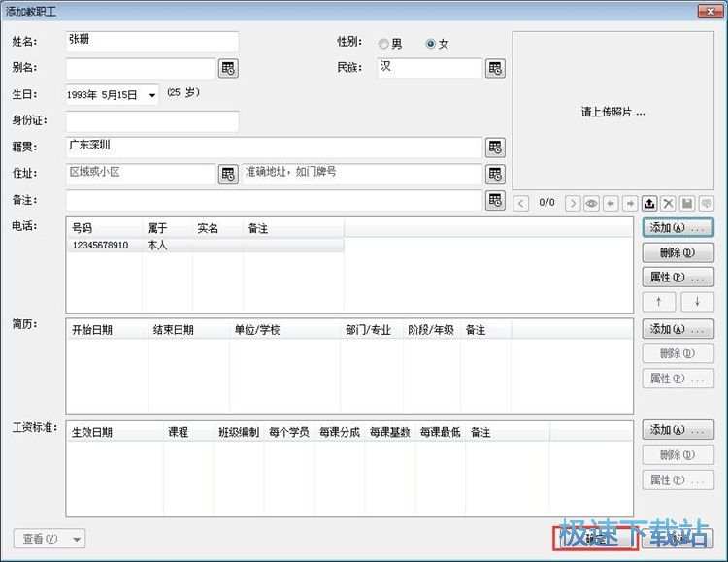Click 添加(A) button for the resume list
Image resolution: width=728 pixels, height=562 pixels.
[678, 329]
